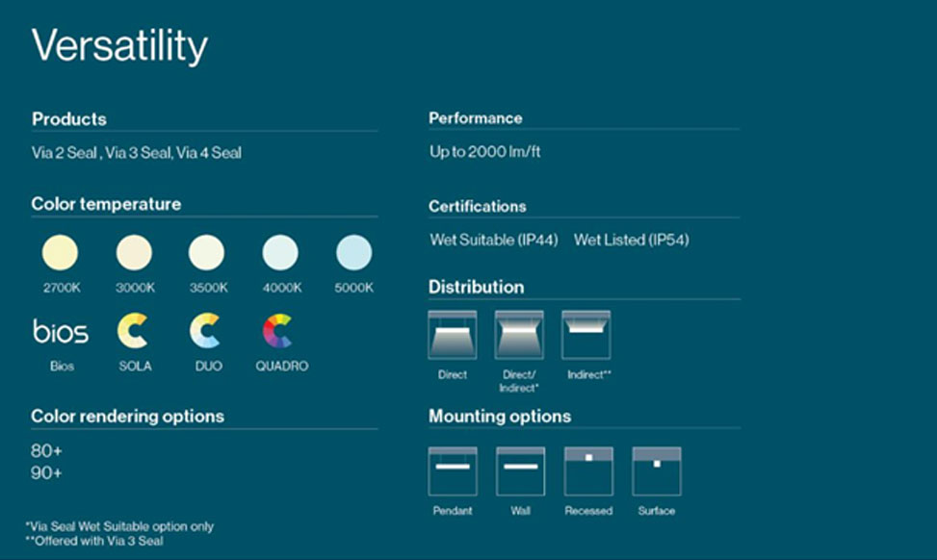Viewport: 937px width, 560px height.
Task: Choose the Recessed mounting icon
Action: [588, 471]
